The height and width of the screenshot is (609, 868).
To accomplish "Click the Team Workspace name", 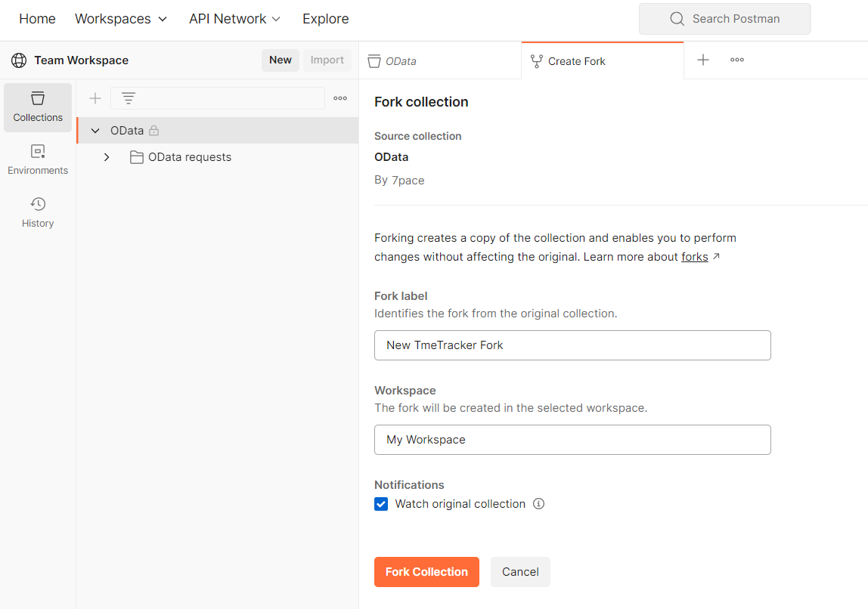I will pos(82,60).
